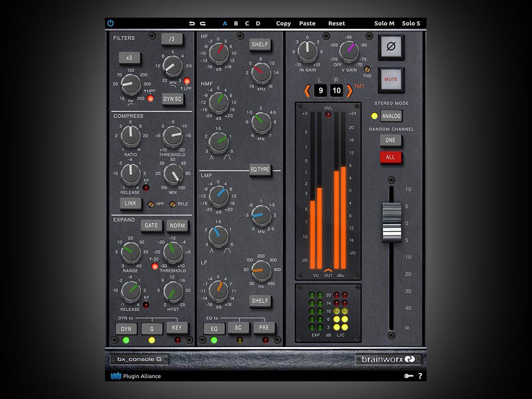Click the redo arrow icon

(x=202, y=23)
